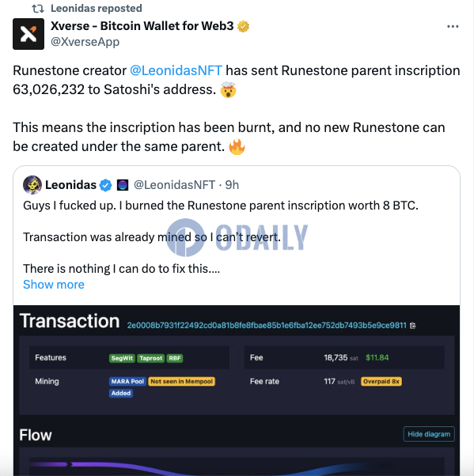Screen dimensions: 474x476
Task: Open the @LeonidasNFT mention link
Action: 176,70
